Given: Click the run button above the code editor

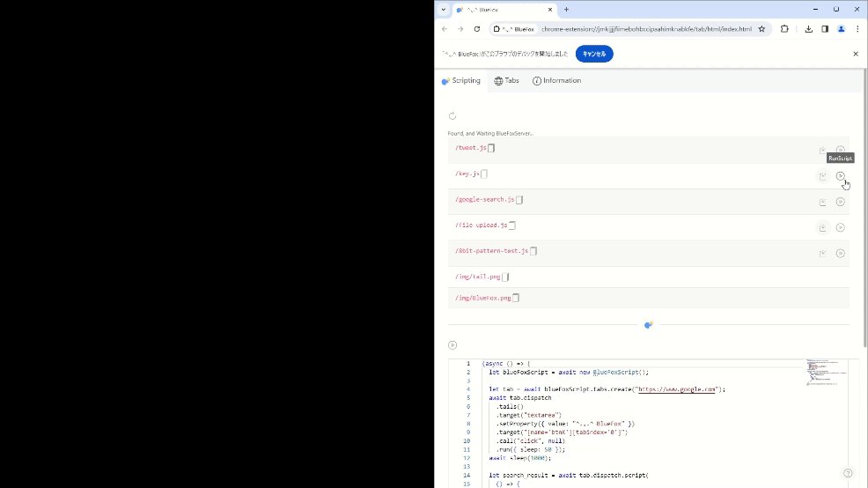Looking at the screenshot, I should coord(452,345).
